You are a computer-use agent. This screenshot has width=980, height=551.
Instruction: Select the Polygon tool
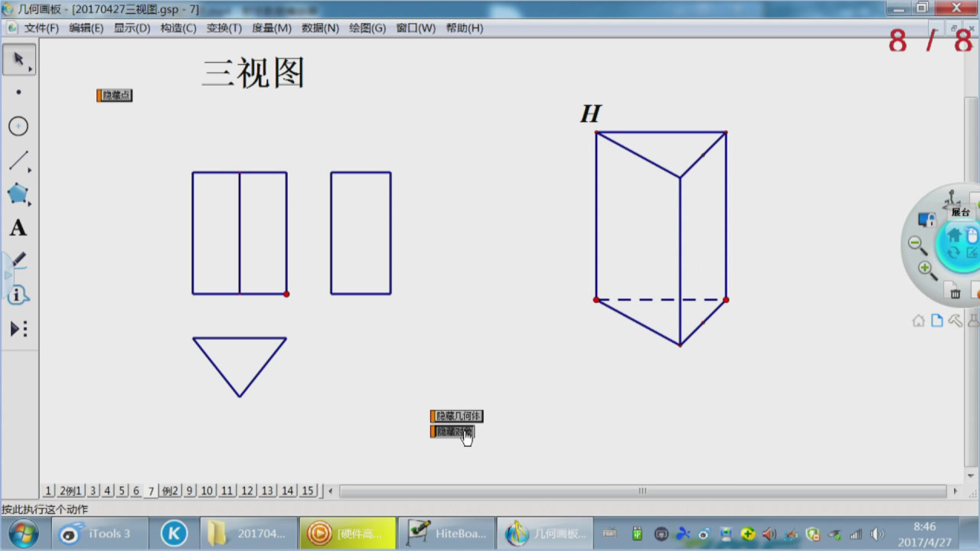pyautogui.click(x=18, y=194)
